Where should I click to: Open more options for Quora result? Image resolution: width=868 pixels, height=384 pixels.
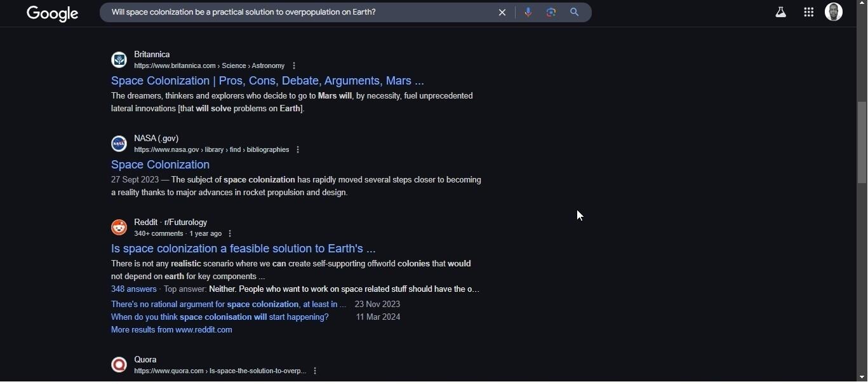pos(315,371)
